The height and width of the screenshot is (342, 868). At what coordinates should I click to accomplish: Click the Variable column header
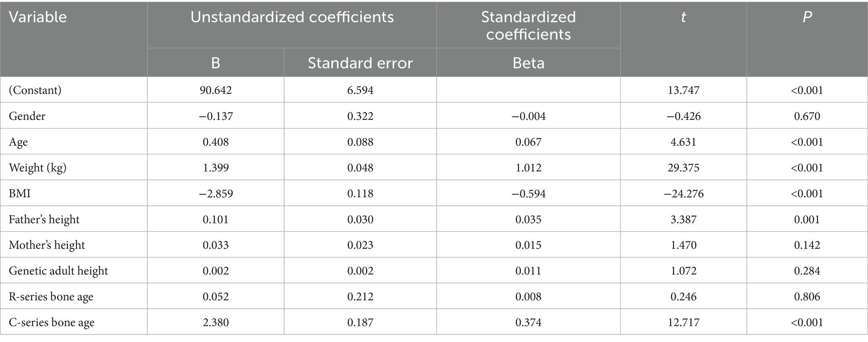tap(38, 17)
